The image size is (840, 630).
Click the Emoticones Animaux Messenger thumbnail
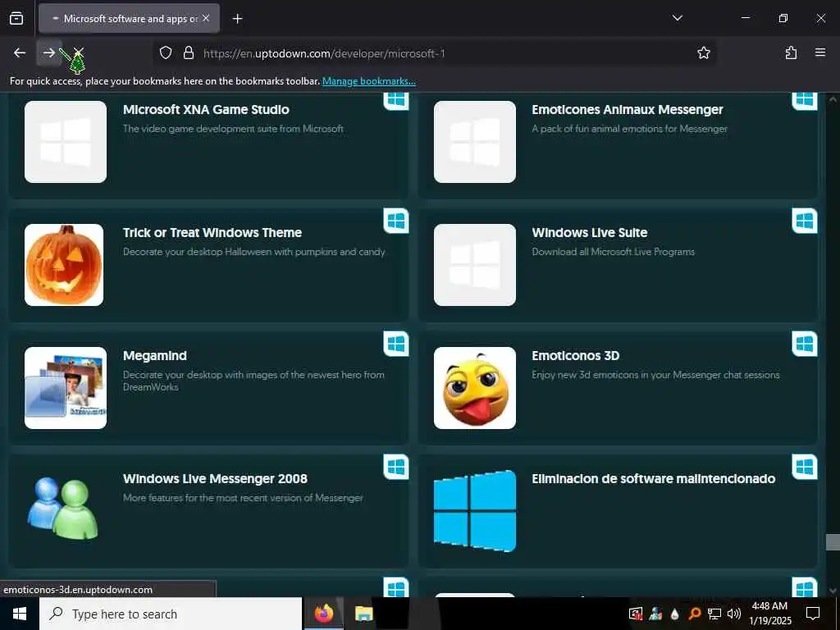475,142
